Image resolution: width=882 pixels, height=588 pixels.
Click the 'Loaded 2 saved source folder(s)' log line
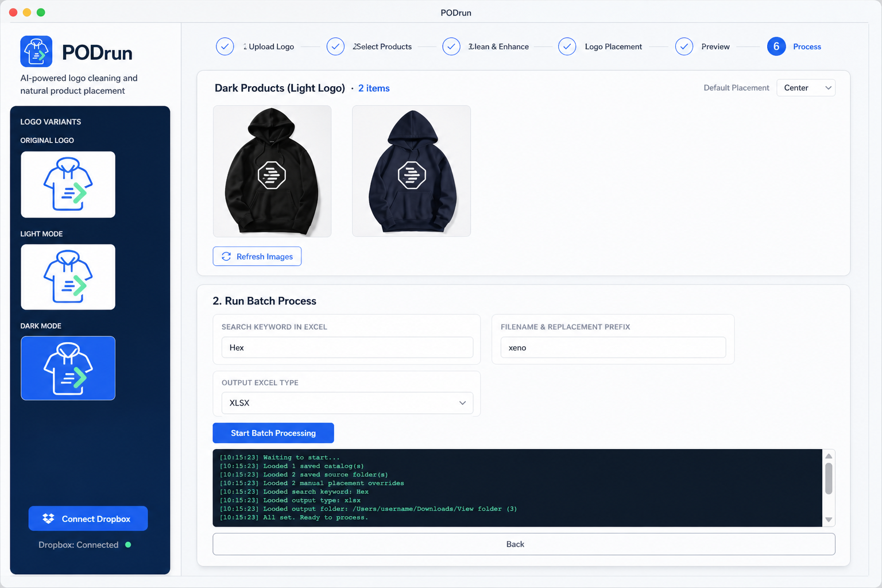click(304, 475)
